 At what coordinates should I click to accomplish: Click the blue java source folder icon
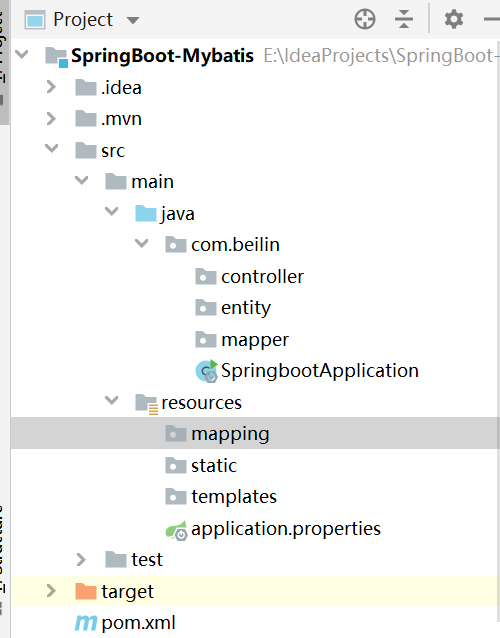coord(146,213)
